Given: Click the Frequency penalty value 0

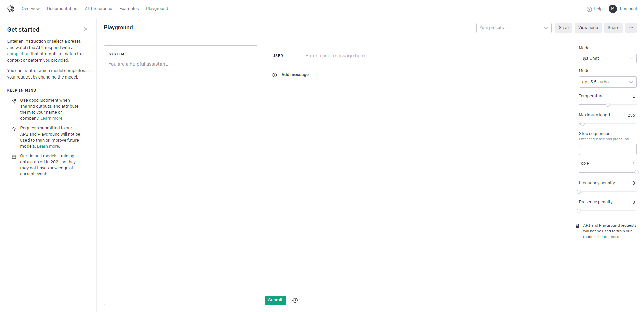Looking at the screenshot, I should click(x=633, y=183).
